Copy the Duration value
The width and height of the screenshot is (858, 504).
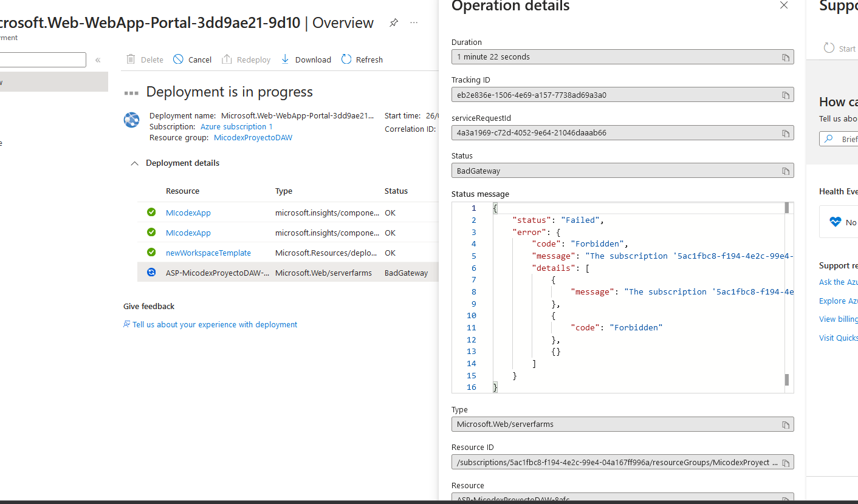click(x=786, y=57)
